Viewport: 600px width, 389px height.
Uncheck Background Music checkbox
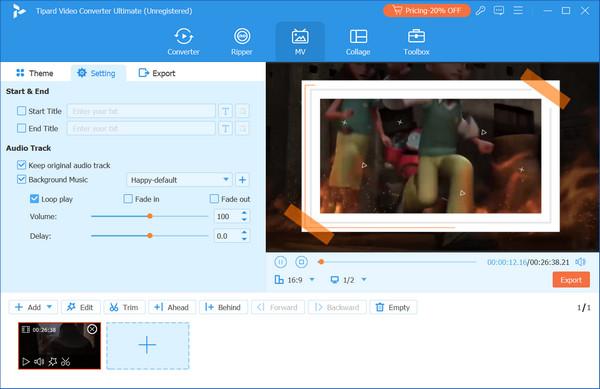(21, 179)
